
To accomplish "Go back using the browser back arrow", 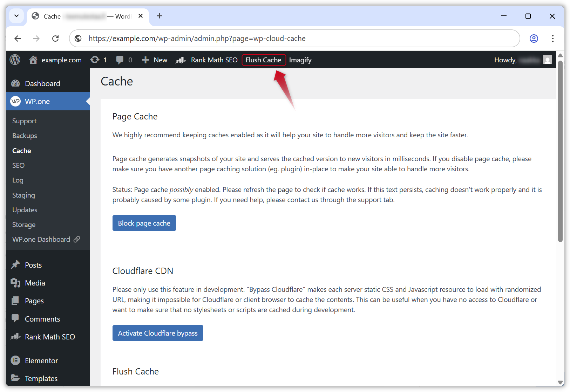I will tap(18, 39).
